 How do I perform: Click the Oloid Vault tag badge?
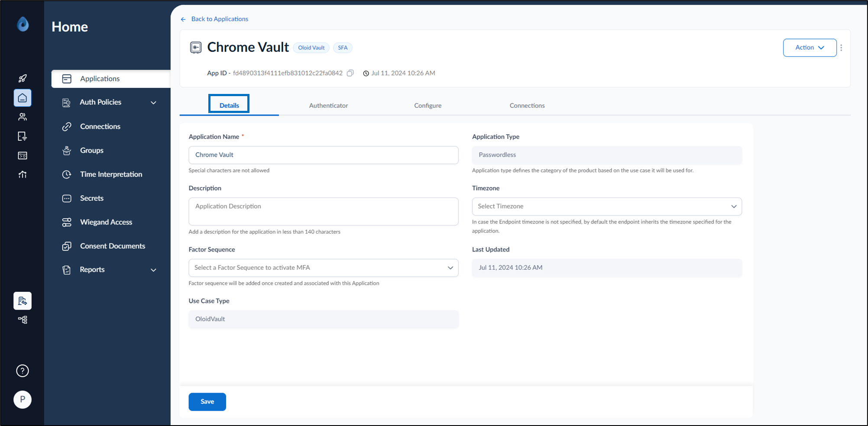coord(311,48)
